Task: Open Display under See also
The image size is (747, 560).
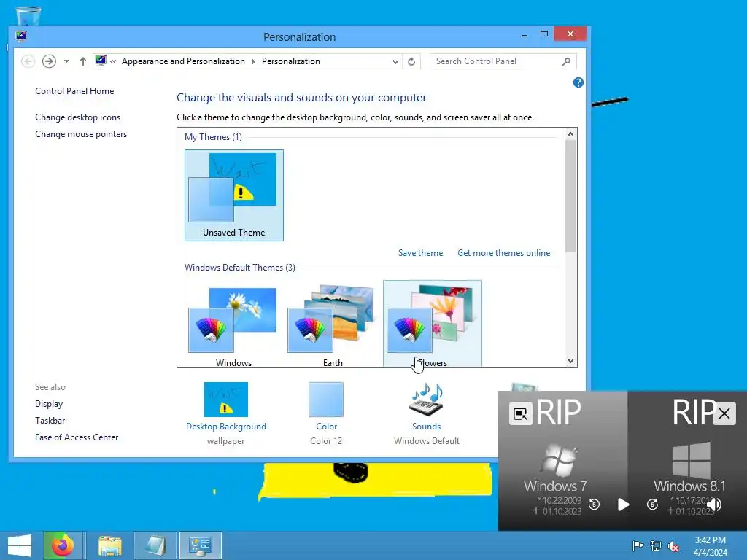Action: point(49,404)
